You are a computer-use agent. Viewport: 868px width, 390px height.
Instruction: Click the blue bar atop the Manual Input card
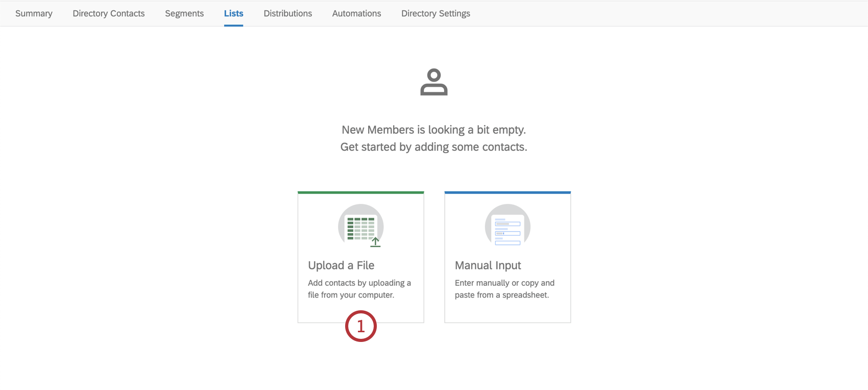(x=508, y=193)
